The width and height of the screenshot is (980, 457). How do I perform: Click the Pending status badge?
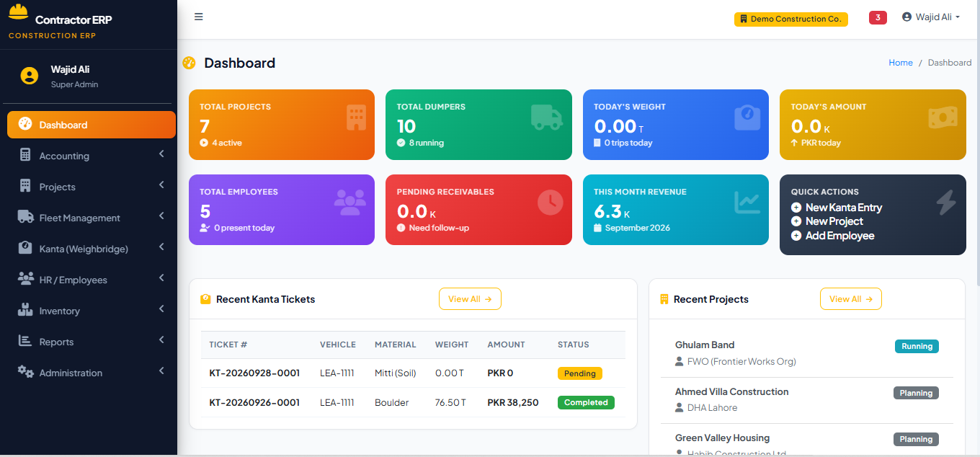pos(580,373)
